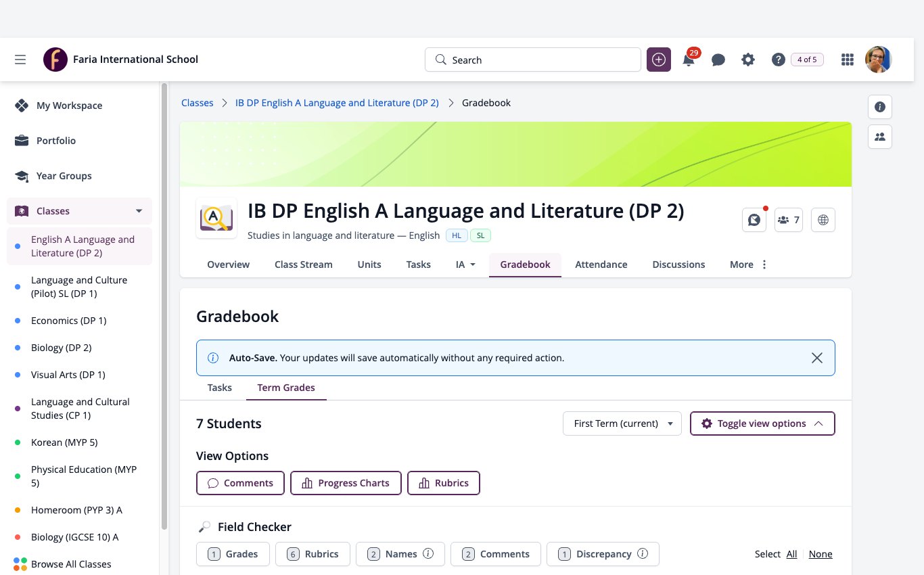
Task: Toggle the Rubrics view option
Action: coord(444,483)
